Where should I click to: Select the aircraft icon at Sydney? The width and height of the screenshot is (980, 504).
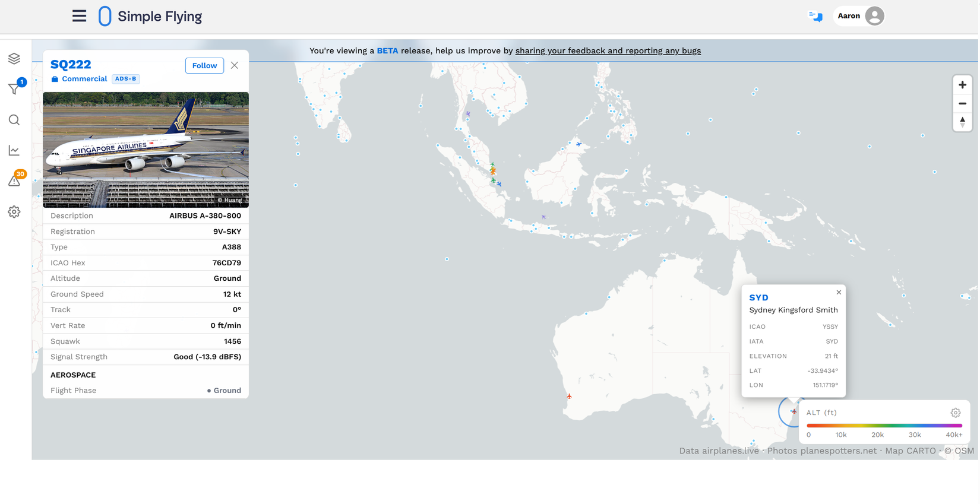(794, 411)
